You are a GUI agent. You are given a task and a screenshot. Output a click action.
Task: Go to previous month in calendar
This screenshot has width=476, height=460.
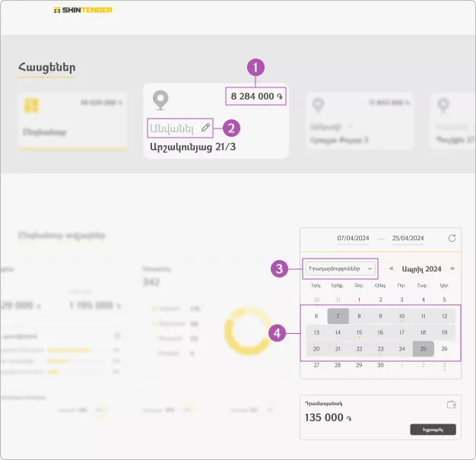[x=392, y=268]
